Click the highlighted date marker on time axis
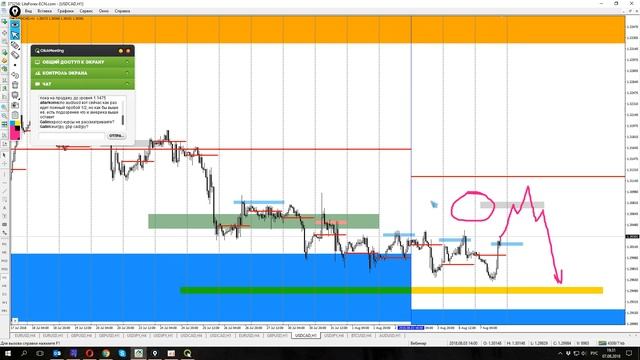Screen dimensions: 640x360 [411, 328]
